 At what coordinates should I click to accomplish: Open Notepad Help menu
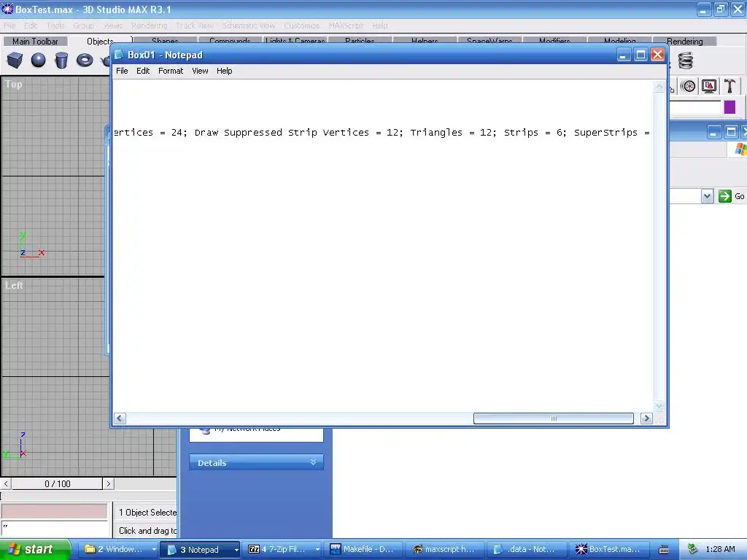coord(225,71)
